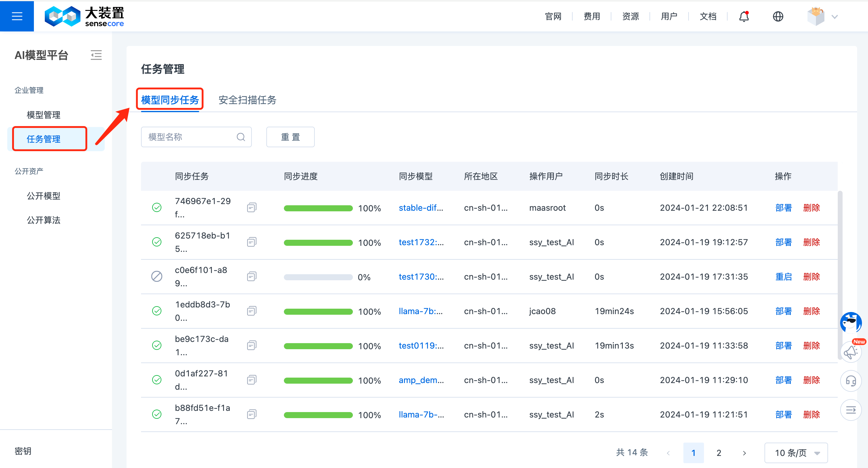
Task: Click the hamburger menu icon top left
Action: point(17,15)
